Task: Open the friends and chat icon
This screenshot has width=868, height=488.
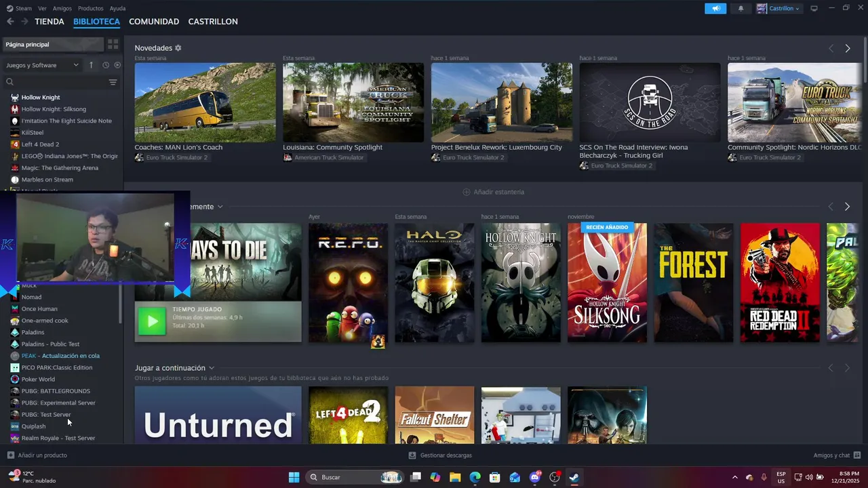Action: pyautogui.click(x=857, y=455)
